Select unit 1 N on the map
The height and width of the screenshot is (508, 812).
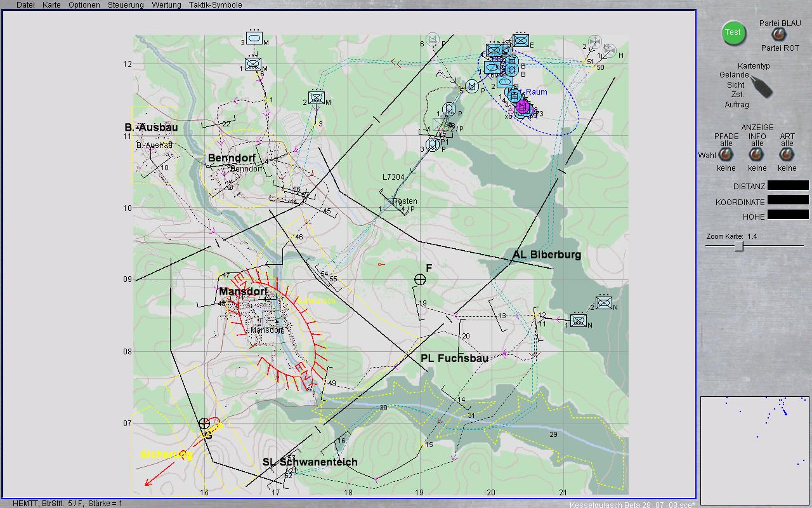[x=578, y=321]
